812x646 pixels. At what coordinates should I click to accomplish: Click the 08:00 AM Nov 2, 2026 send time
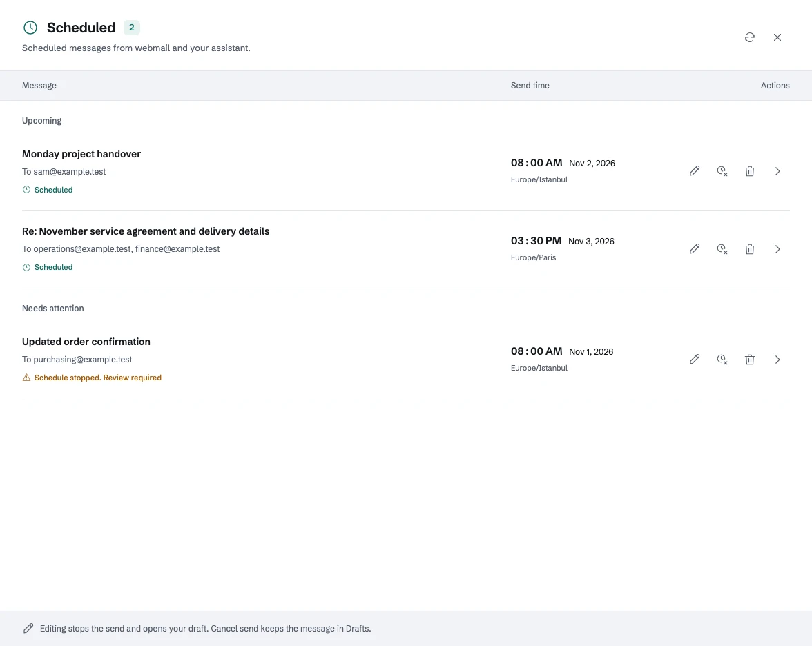563,163
